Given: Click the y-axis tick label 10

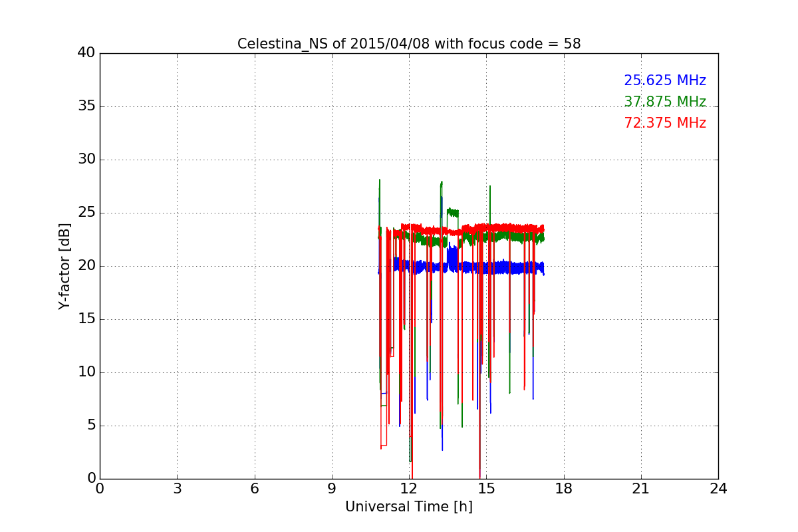Looking at the screenshot, I should tap(86, 372).
